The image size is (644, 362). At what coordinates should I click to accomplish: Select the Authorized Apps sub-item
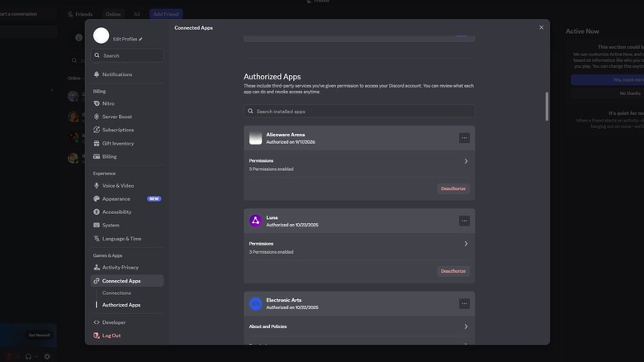click(x=121, y=305)
